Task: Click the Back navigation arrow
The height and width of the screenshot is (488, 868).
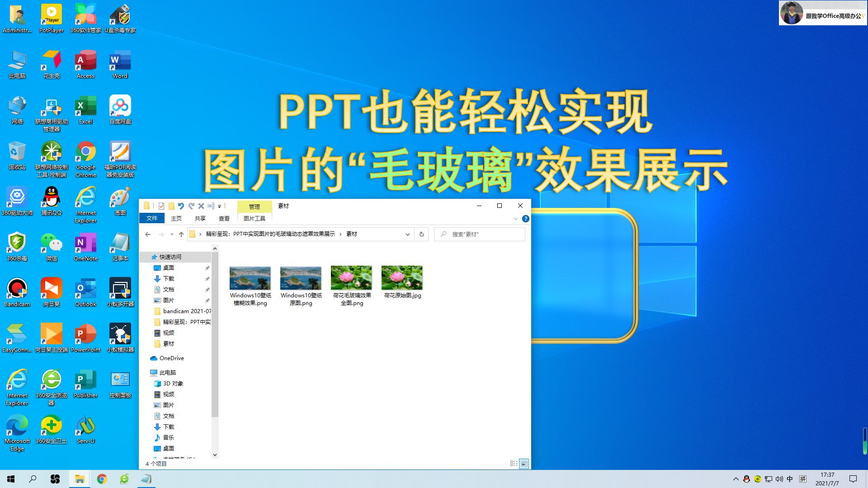Action: click(148, 234)
